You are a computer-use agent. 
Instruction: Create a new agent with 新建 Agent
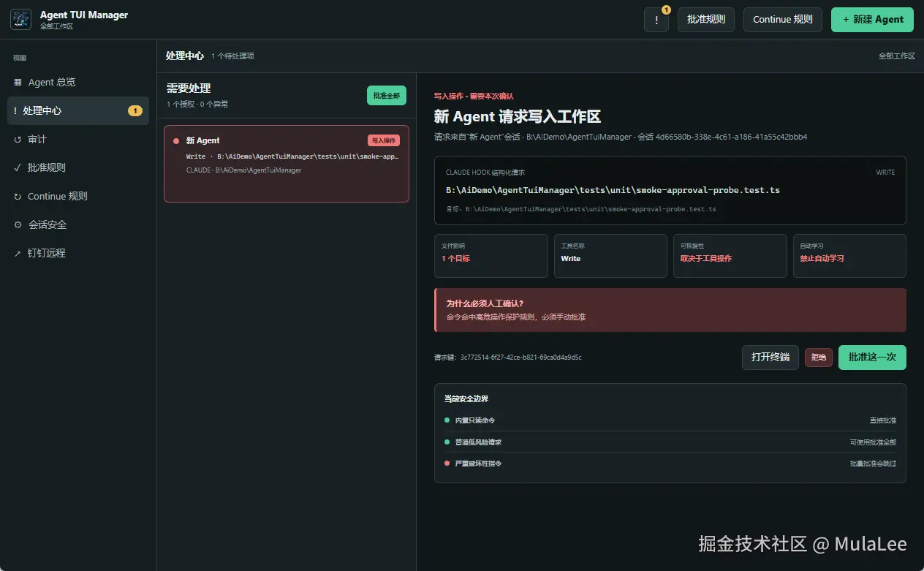point(872,20)
